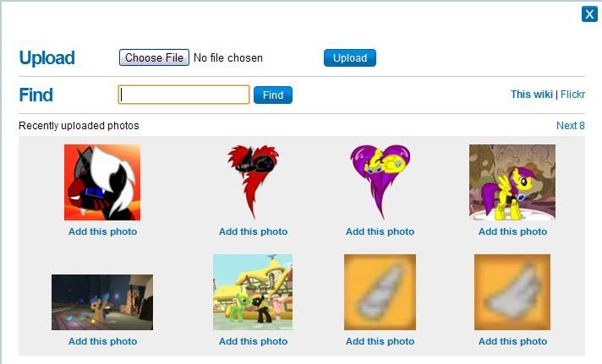Switch to Flickr photo source

pyautogui.click(x=572, y=95)
